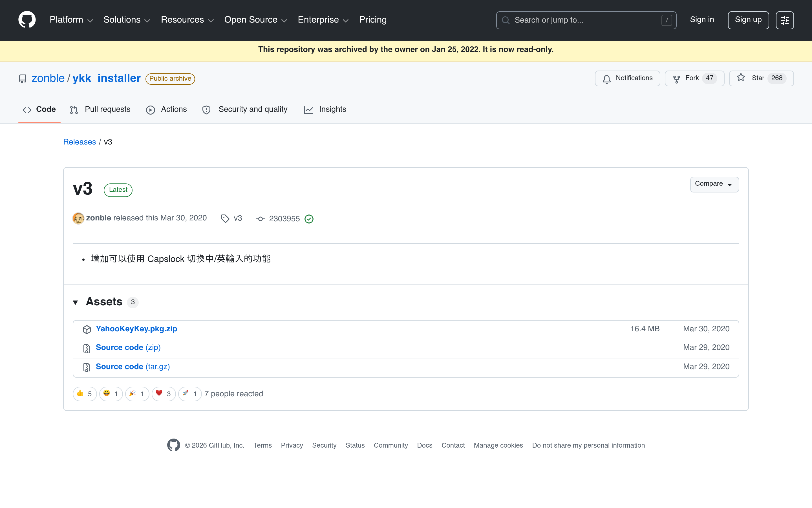Click the 16.4 MB file size
This screenshot has width=812, height=508.
tap(645, 329)
